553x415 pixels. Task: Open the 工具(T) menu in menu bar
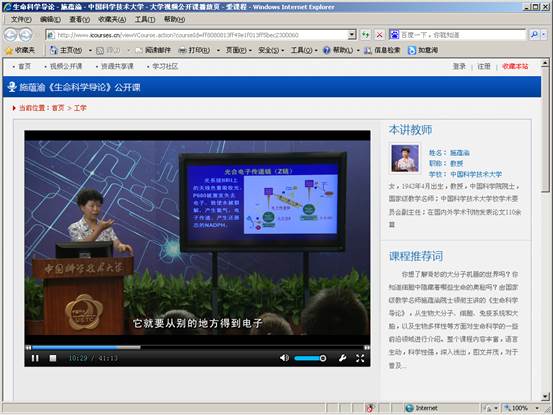(x=145, y=19)
